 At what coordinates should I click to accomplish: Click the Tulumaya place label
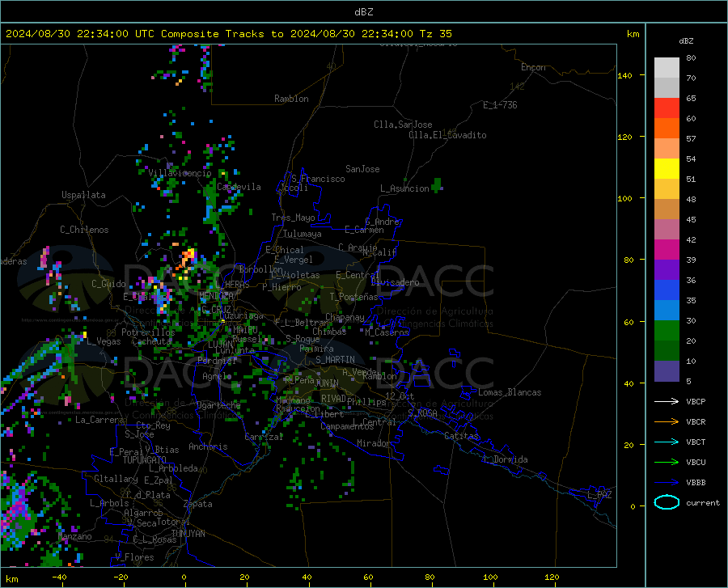303,234
